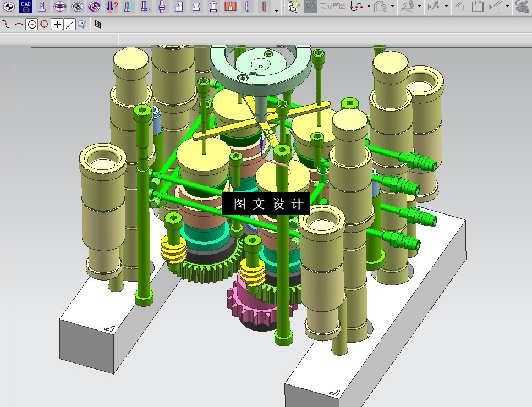
Task: Click the project curve icon with chain link
Action: (408, 7)
